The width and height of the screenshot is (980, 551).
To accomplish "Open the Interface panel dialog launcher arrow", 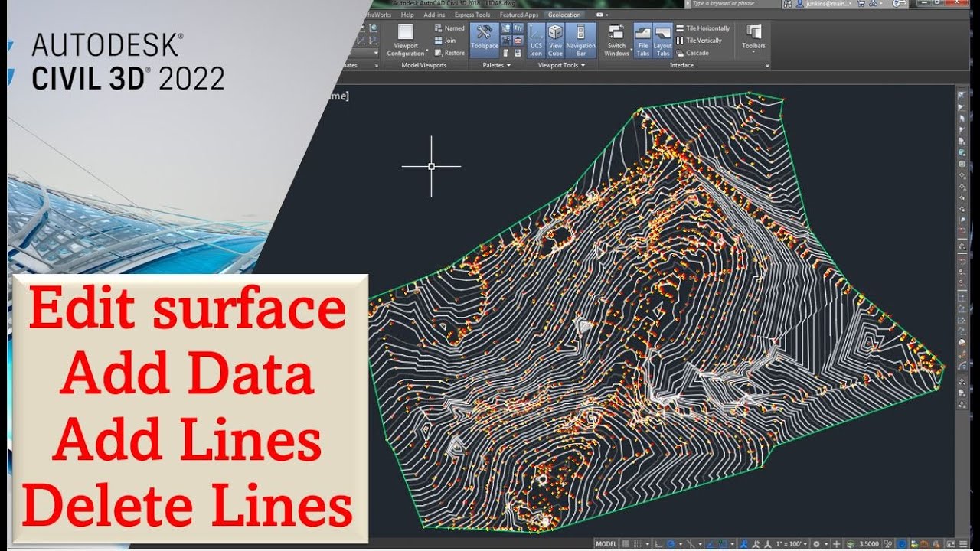I will (767, 66).
